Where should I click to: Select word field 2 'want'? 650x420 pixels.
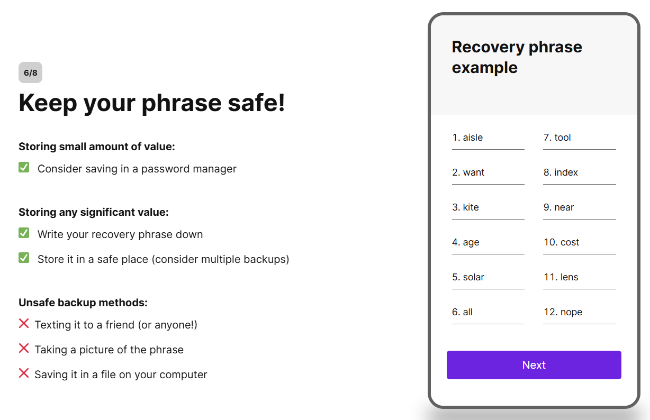click(487, 173)
